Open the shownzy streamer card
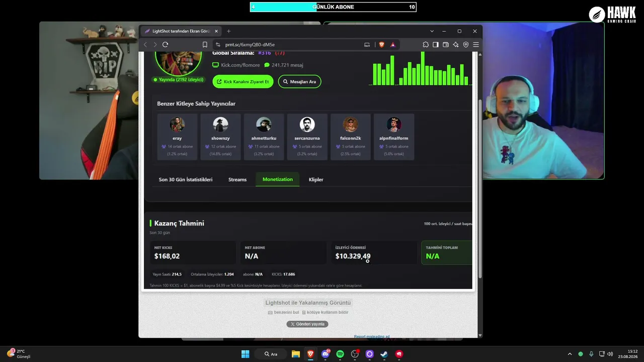The height and width of the screenshot is (362, 644). point(220,137)
